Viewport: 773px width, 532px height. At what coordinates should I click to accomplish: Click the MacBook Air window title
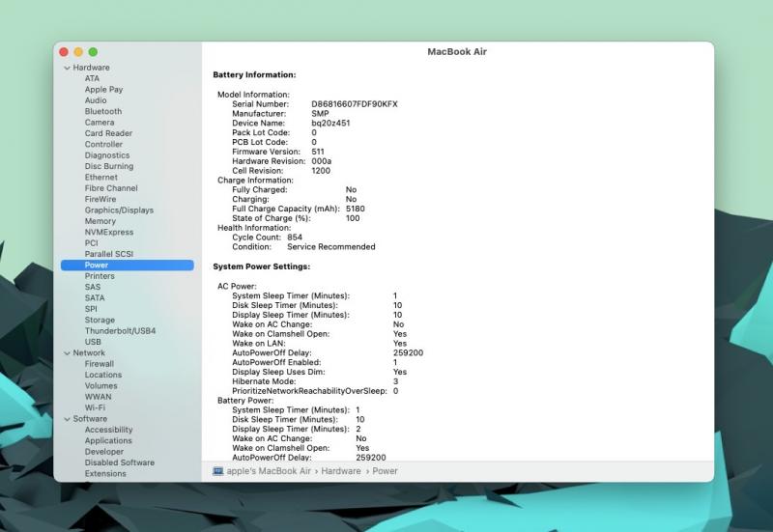[457, 52]
